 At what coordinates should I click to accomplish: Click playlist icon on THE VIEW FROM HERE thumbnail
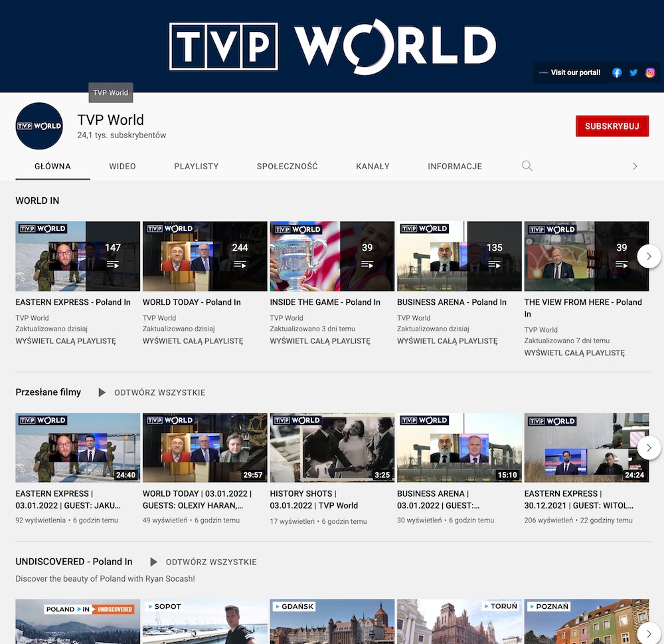622,265
